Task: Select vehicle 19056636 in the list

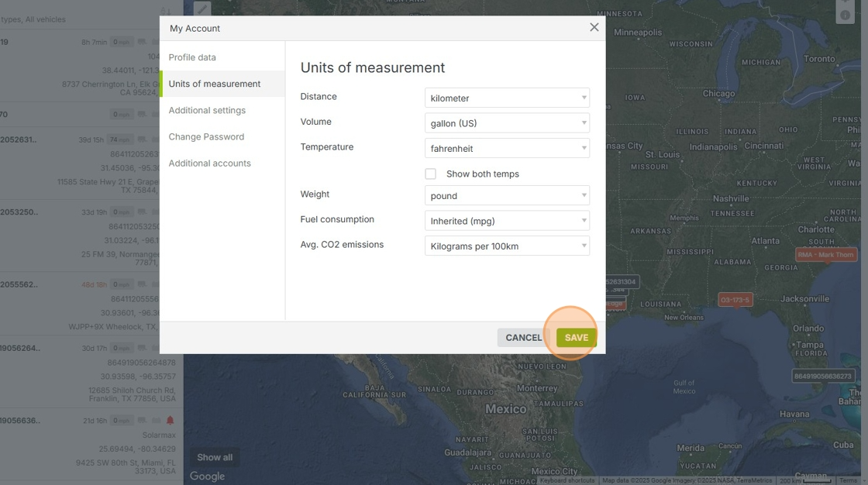Action: pos(20,421)
